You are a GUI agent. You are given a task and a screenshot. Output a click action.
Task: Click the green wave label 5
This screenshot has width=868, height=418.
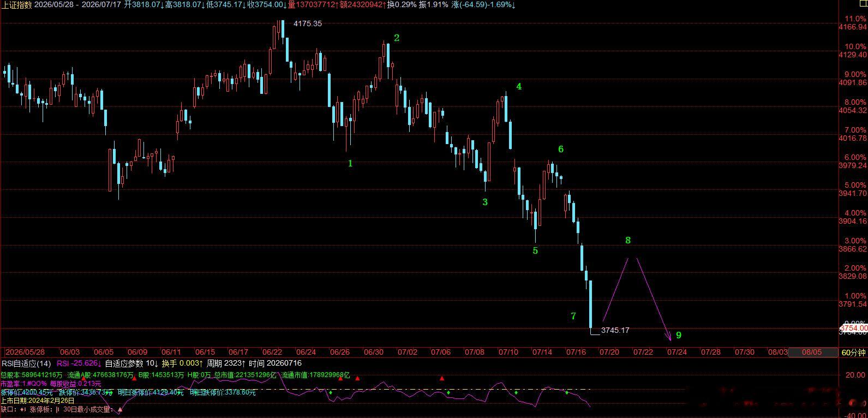(x=535, y=251)
